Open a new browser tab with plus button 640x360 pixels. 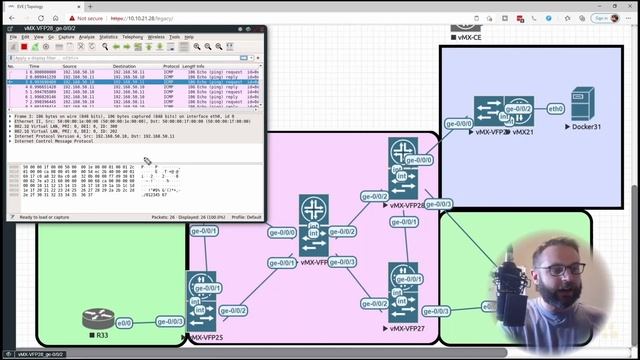[90, 7]
